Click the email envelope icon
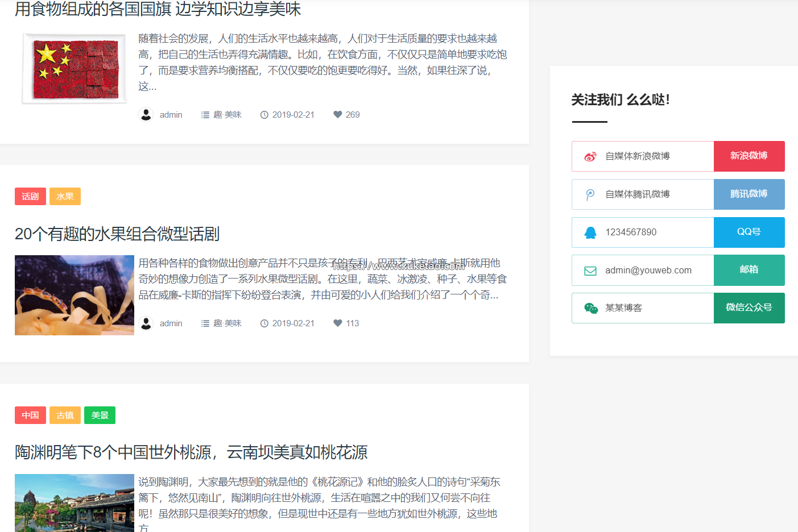Screen dimensions: 798x532 click(590, 271)
